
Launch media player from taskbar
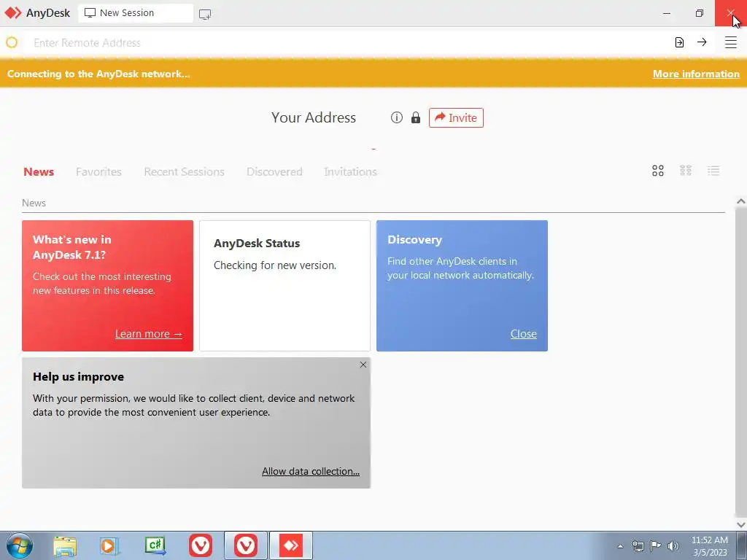click(109, 545)
